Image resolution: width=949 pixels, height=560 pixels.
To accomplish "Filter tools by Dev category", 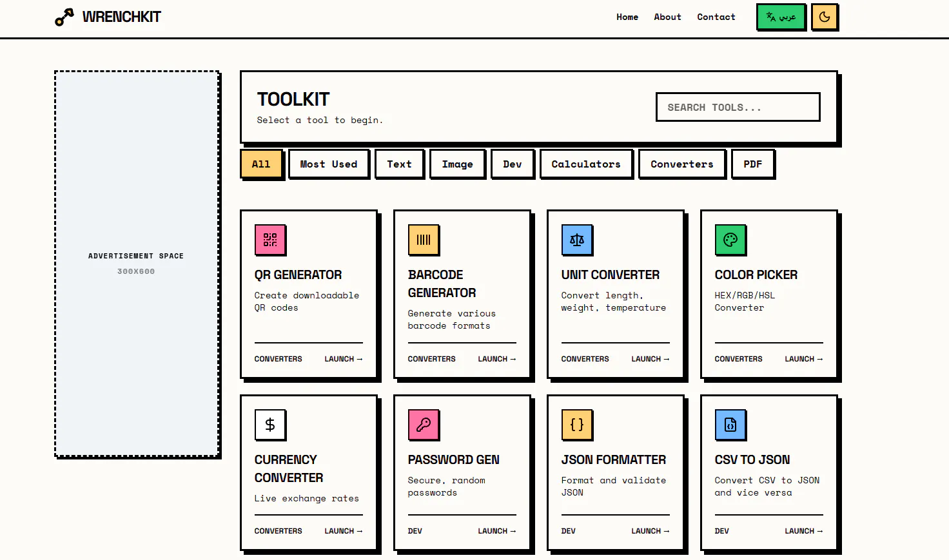I will pyautogui.click(x=513, y=164).
